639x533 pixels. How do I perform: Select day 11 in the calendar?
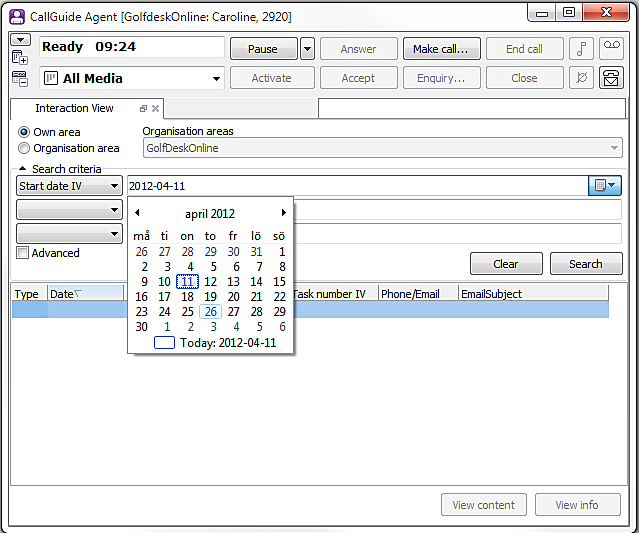coord(187,282)
